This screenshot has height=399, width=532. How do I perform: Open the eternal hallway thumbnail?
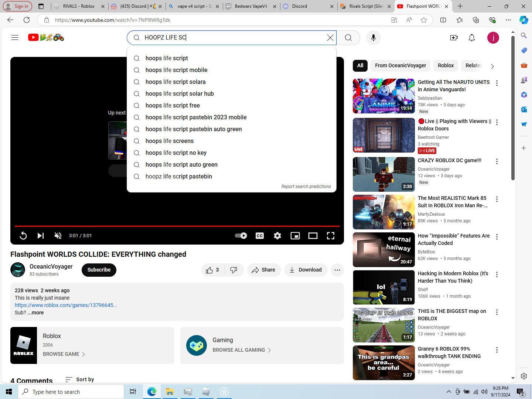[384, 250]
